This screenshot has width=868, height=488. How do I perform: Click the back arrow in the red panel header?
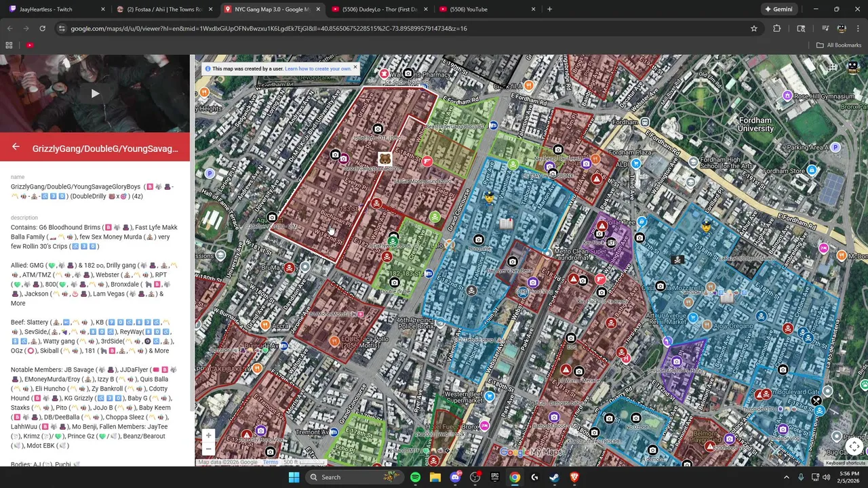click(16, 147)
